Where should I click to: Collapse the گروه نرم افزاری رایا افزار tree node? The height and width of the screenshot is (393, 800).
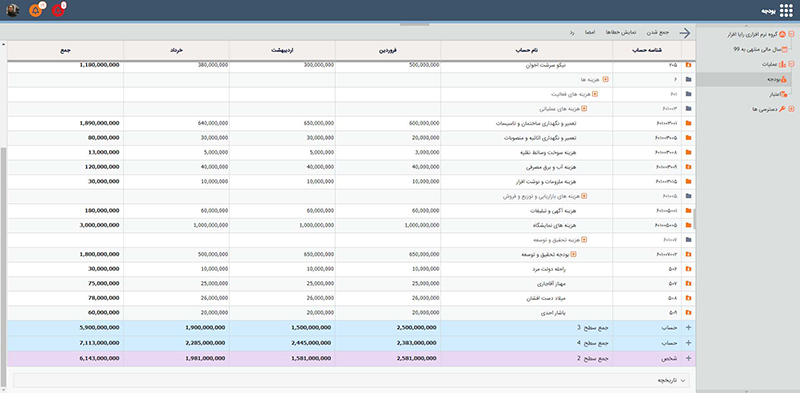pos(791,35)
